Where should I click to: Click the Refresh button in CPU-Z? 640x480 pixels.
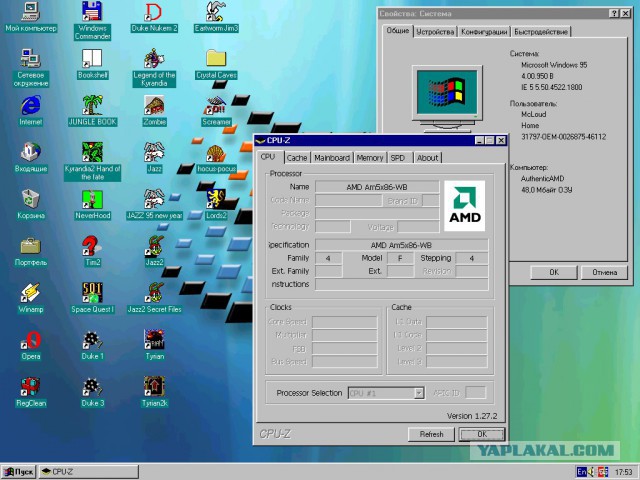tap(431, 434)
